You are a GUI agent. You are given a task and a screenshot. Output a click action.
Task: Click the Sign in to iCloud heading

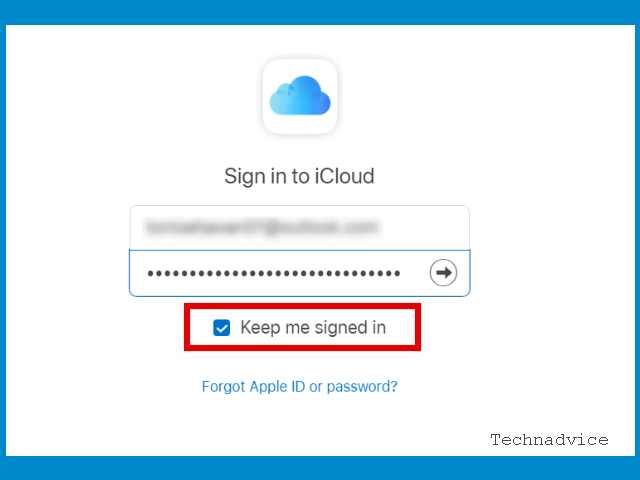tap(299, 176)
